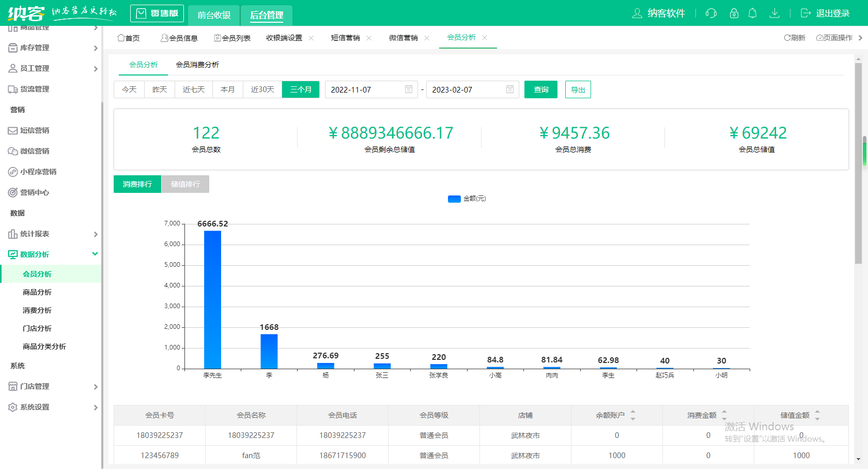Screen dimensions: 868x469
Task: Switch to the 会员消费分析 tab
Action: pos(197,65)
